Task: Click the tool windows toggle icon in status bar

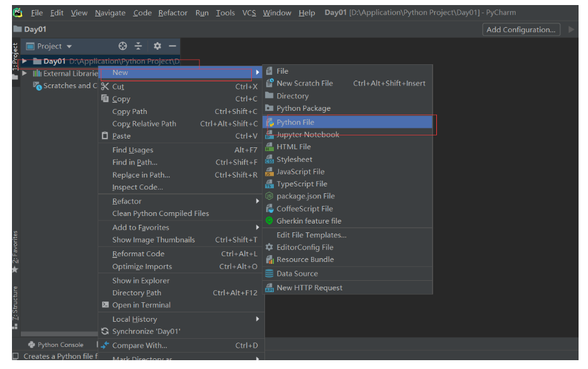Action: (15, 356)
